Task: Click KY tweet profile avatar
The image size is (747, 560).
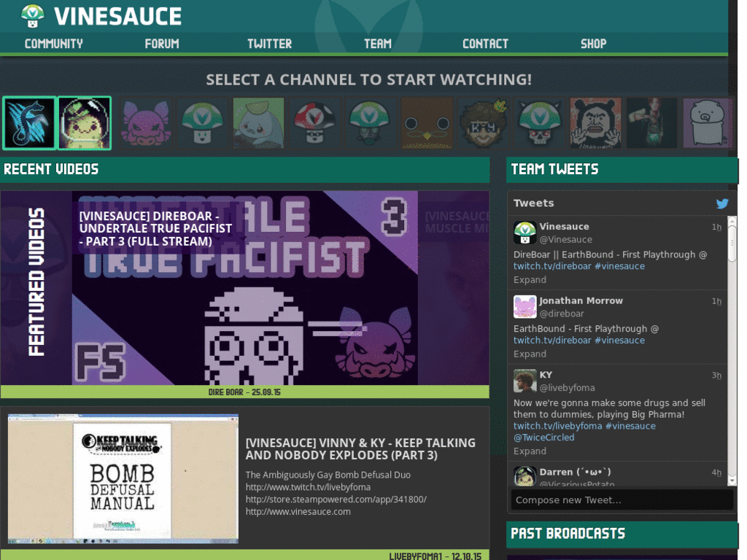Action: (x=525, y=381)
